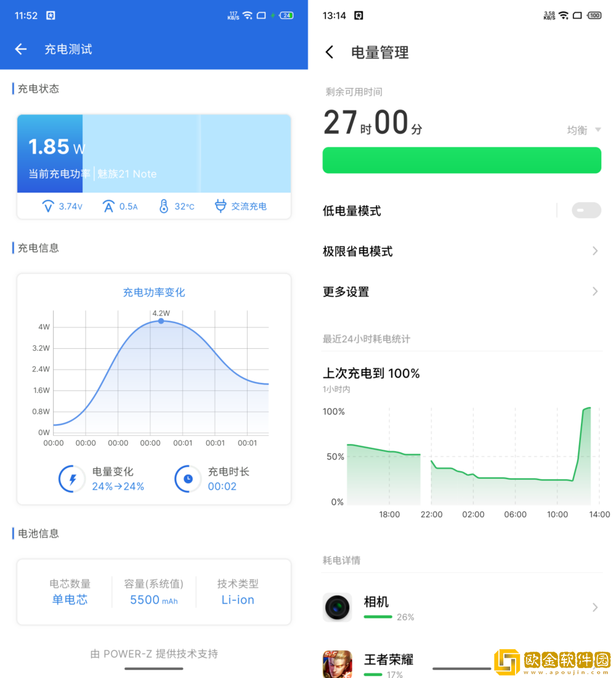Tap the 相机 camera app icon
The image size is (616, 678).
(337, 607)
